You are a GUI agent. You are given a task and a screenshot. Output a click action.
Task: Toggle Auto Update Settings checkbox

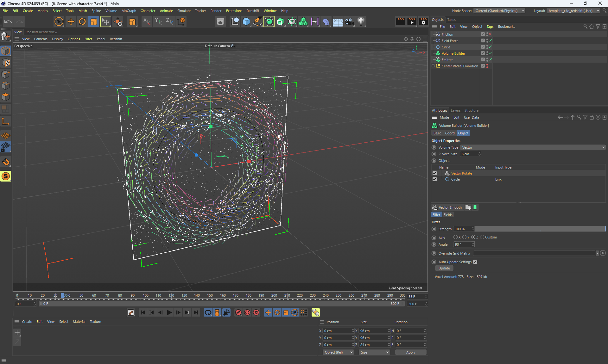click(x=475, y=262)
